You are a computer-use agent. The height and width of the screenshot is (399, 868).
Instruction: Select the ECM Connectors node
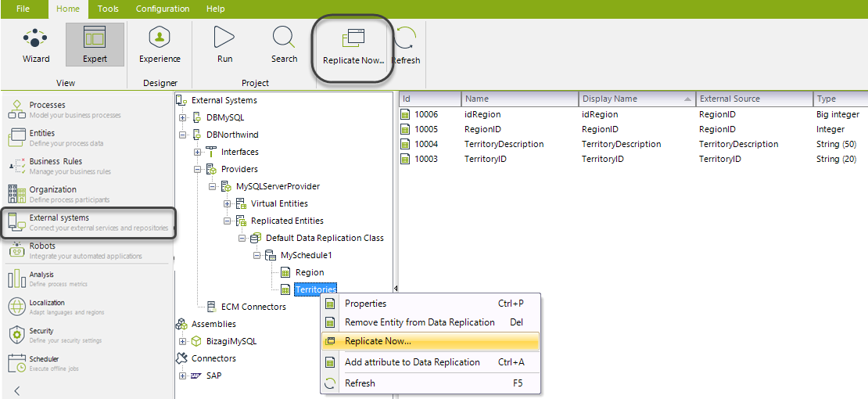click(x=253, y=307)
